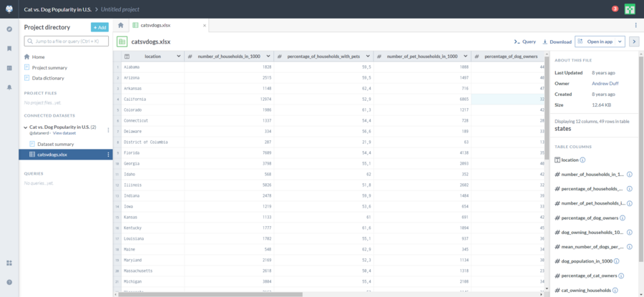644x297 pixels.
Task: Open the help question mark icon
Action: (9, 282)
